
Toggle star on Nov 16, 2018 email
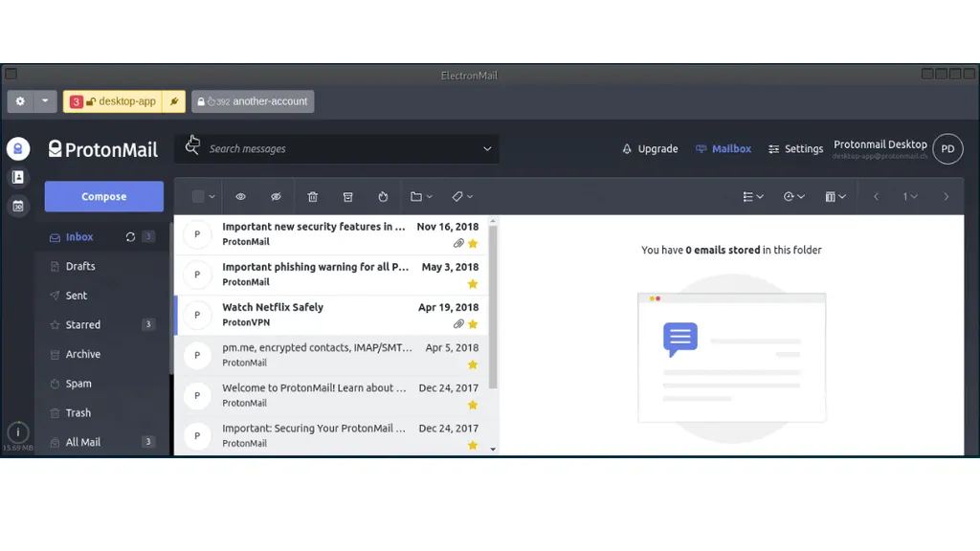[x=473, y=244]
